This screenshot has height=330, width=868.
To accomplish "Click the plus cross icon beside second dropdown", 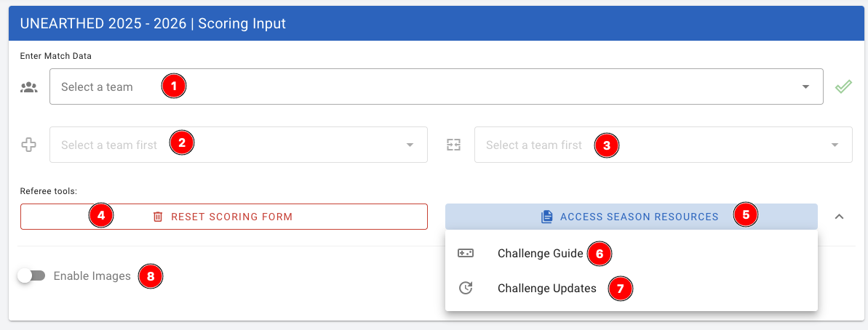I will pos(29,145).
